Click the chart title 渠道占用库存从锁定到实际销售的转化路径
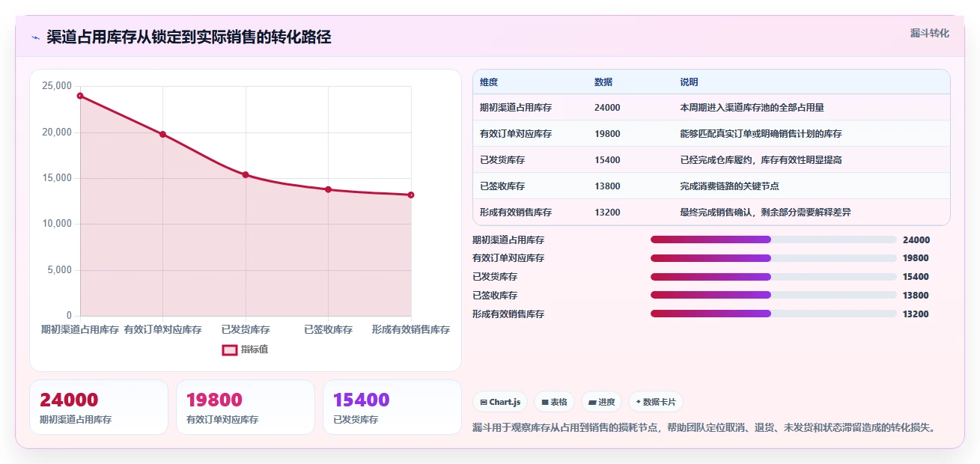 click(x=189, y=37)
